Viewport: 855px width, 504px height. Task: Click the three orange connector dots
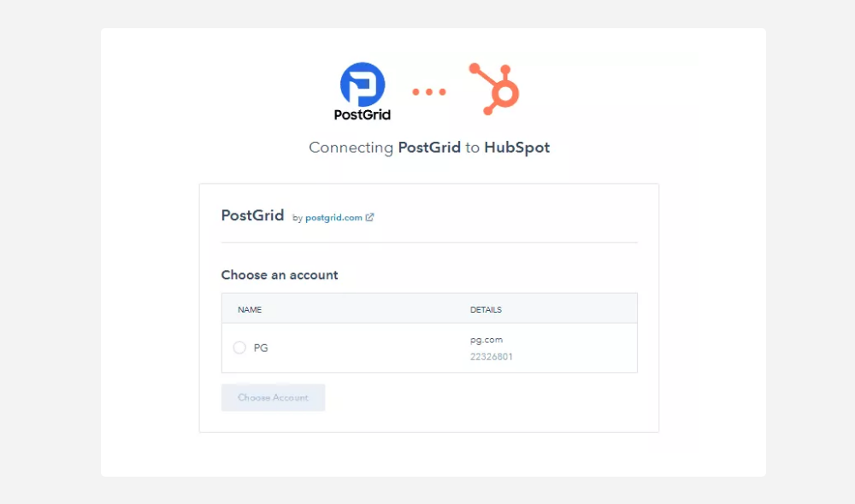tap(429, 91)
